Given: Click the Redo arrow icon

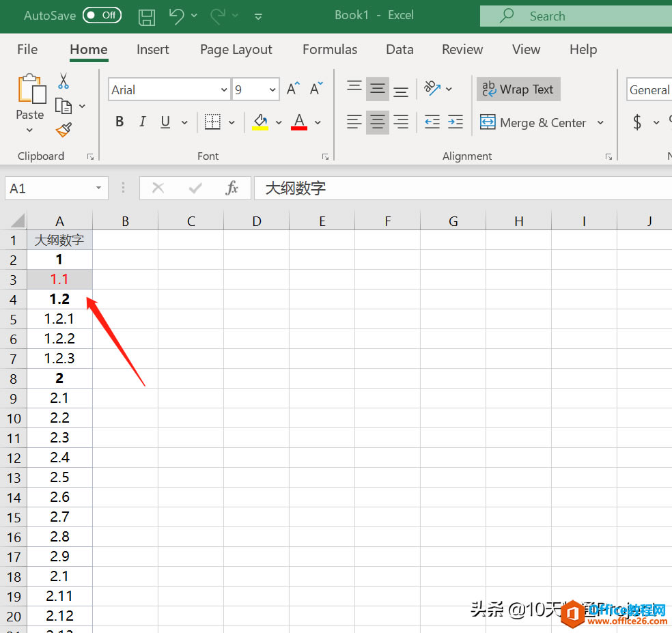Looking at the screenshot, I should coord(218,16).
